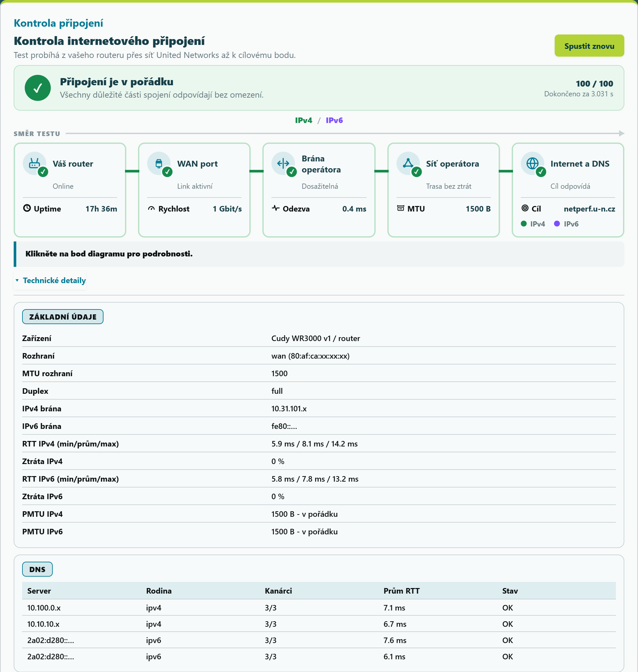This screenshot has width=638, height=672.
Task: Click the 10.31.101.x gateway value
Action: [289, 409]
